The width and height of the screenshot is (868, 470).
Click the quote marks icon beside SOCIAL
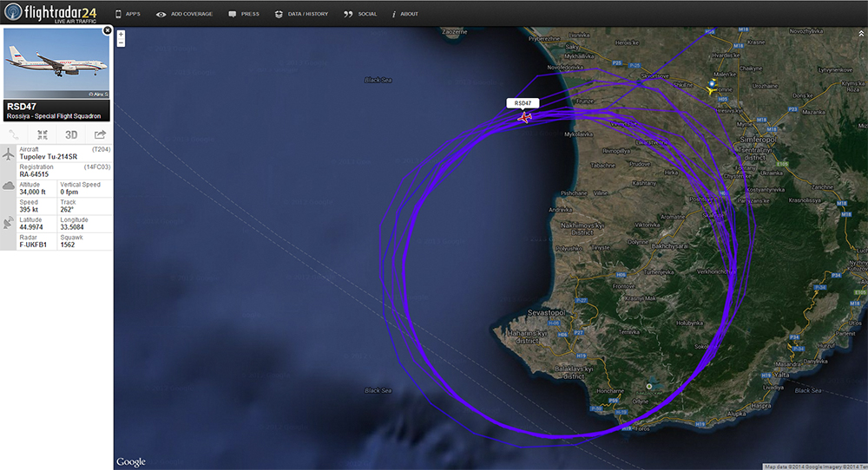[348, 15]
